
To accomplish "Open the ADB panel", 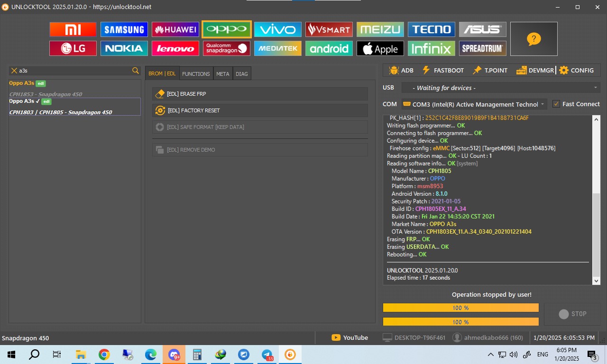I will click(401, 70).
